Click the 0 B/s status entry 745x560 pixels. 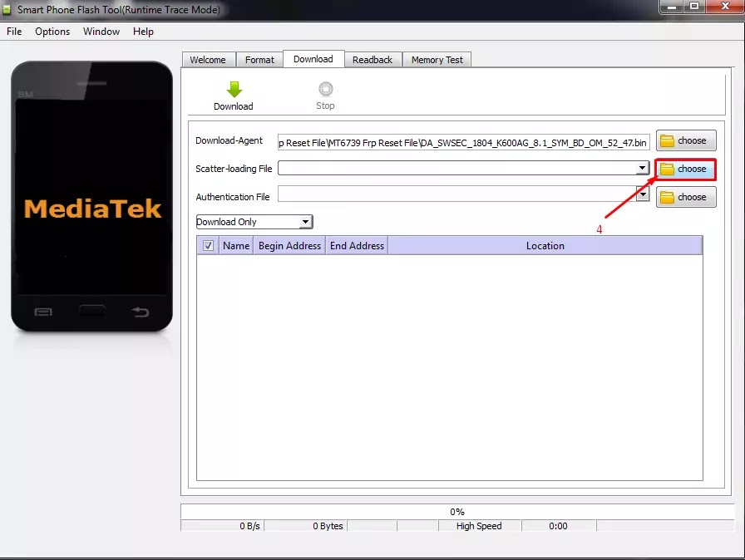click(x=222, y=526)
